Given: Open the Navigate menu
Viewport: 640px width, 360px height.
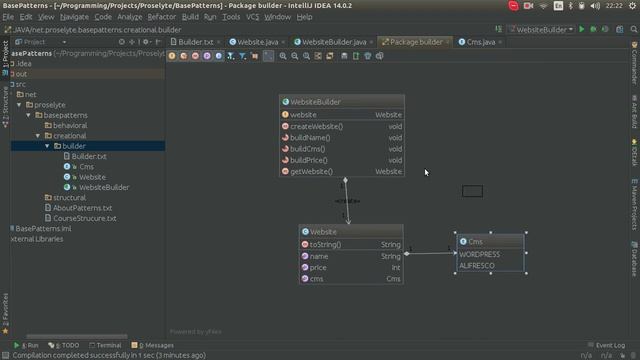Looking at the screenshot, I should (74, 17).
